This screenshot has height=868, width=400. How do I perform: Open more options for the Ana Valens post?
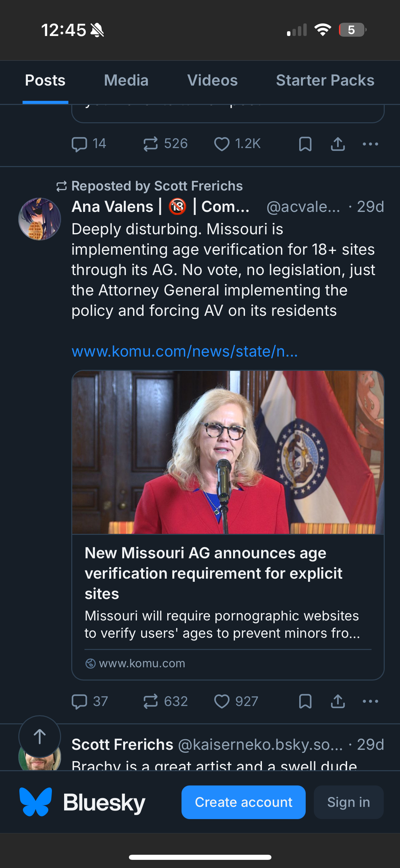pyautogui.click(x=370, y=702)
